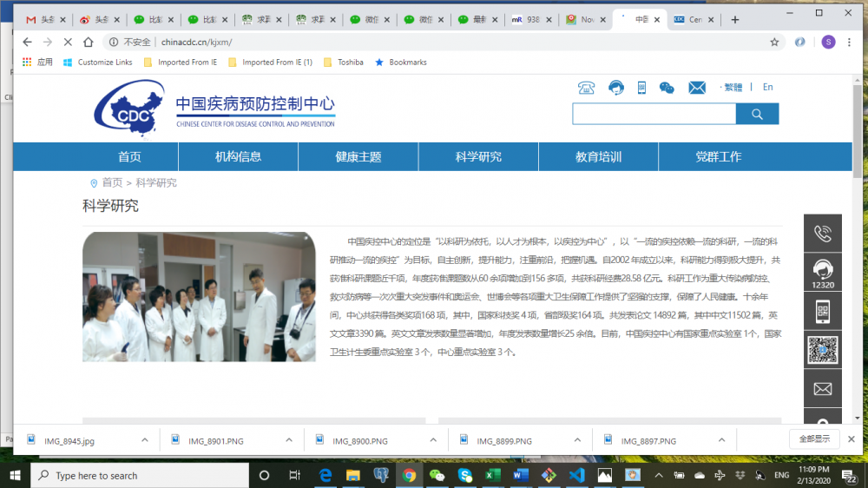Image resolution: width=868 pixels, height=488 pixels.
Task: Click the envelope mail icon in site header
Action: [x=697, y=88]
